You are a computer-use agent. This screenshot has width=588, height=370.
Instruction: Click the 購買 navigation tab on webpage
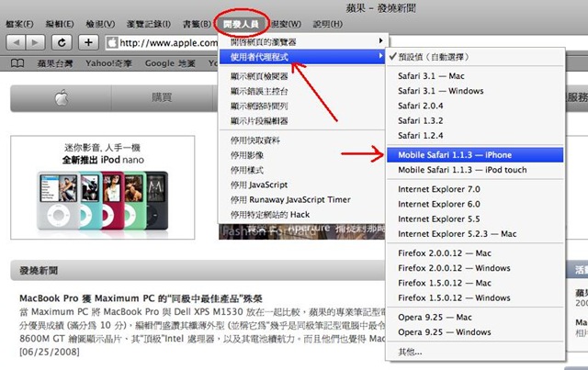pos(162,98)
